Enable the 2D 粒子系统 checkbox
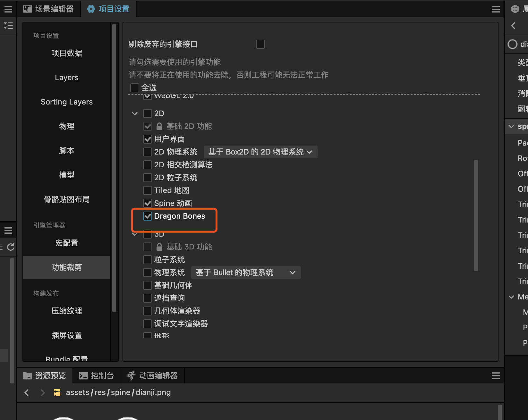528x420 pixels. click(148, 178)
